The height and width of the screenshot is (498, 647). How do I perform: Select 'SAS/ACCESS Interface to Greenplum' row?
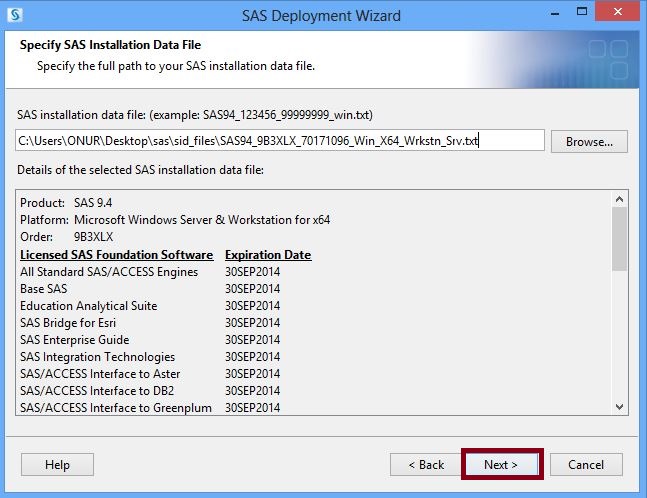tap(150, 408)
